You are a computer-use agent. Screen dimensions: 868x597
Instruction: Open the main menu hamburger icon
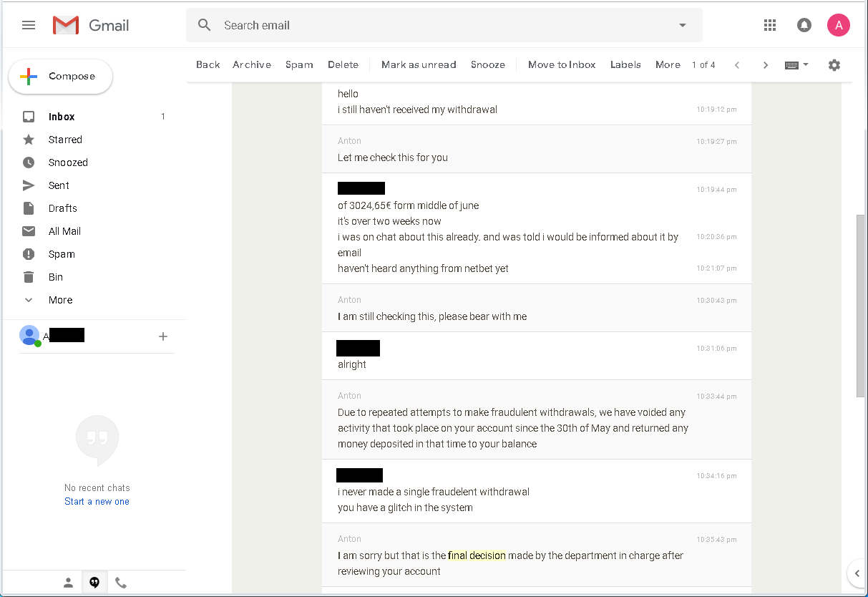[x=29, y=25]
